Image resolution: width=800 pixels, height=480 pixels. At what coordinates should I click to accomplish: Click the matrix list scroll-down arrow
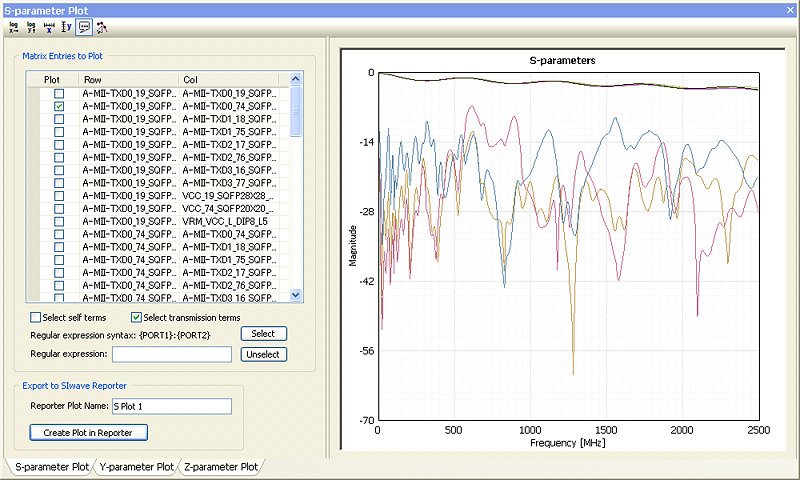295,295
